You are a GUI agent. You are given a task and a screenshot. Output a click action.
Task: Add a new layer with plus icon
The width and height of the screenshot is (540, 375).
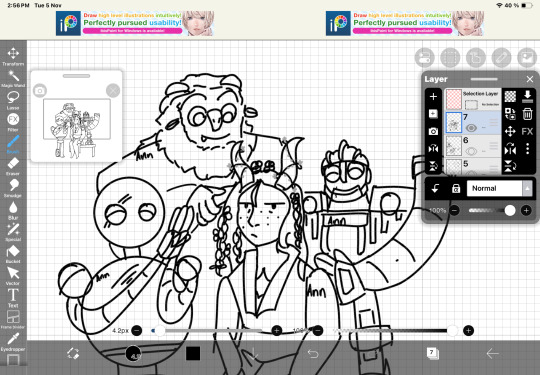pyautogui.click(x=433, y=97)
